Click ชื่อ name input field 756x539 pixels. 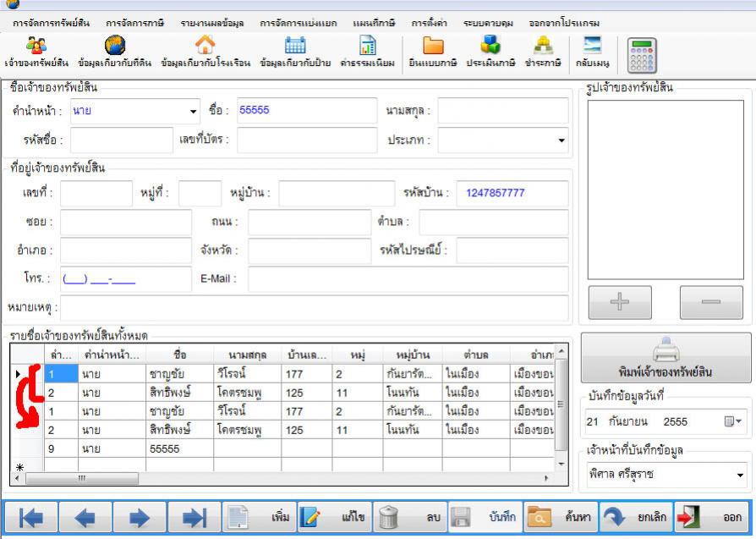coord(307,111)
